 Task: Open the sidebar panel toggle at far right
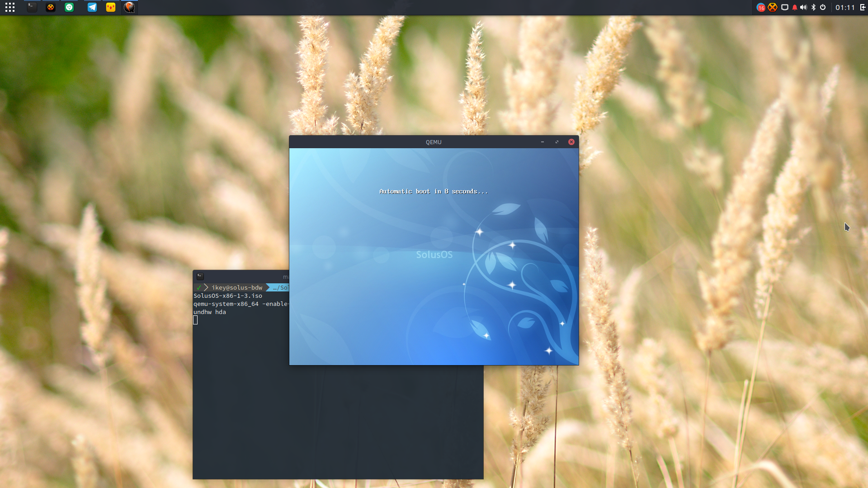[x=863, y=7]
